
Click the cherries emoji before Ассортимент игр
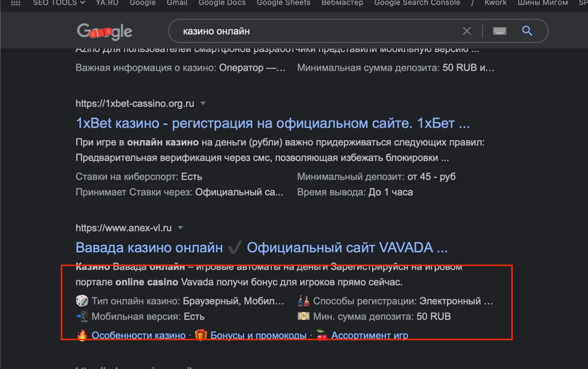click(322, 335)
